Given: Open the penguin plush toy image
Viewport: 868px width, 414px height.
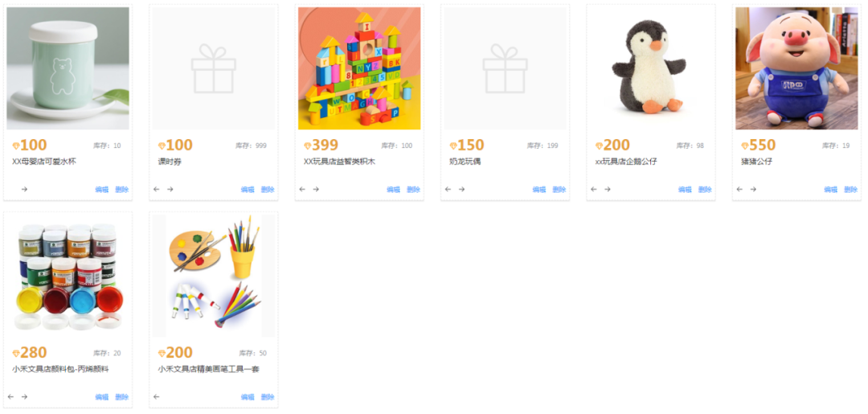Looking at the screenshot, I should [x=651, y=68].
